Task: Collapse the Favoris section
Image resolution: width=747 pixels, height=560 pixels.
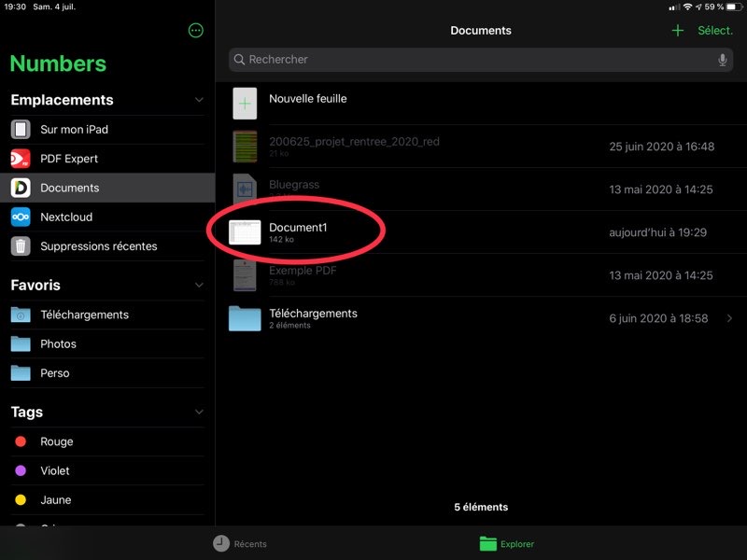Action: click(x=199, y=285)
